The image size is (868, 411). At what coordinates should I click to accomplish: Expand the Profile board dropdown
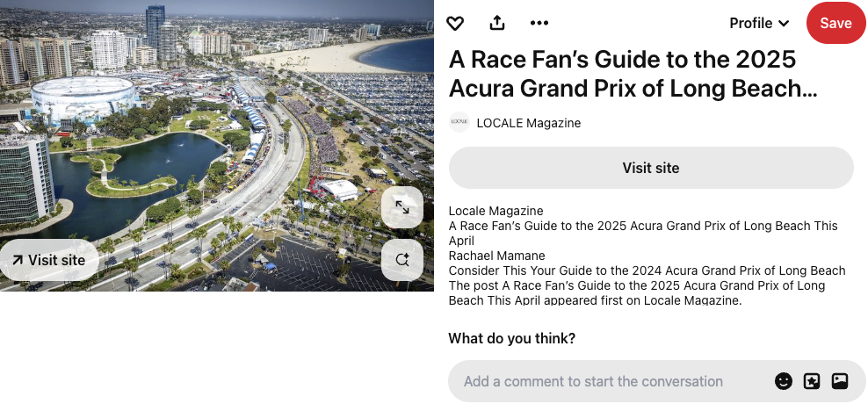coord(758,24)
